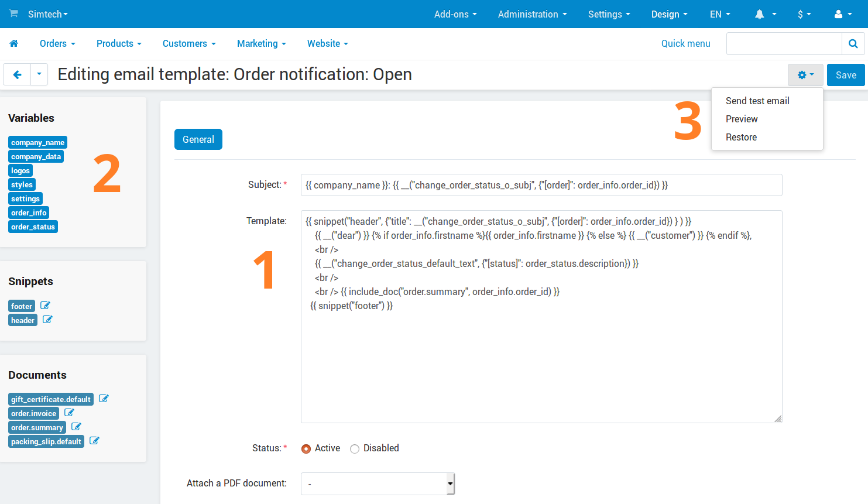Screen dimensions: 868x504
Task: Click the order.summary document tag
Action: [37, 427]
